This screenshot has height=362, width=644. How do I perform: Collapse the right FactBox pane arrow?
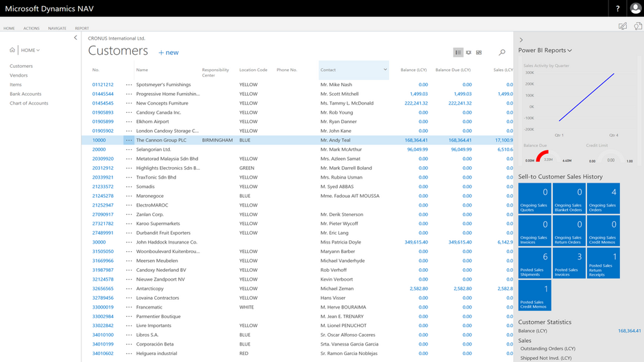(521, 40)
